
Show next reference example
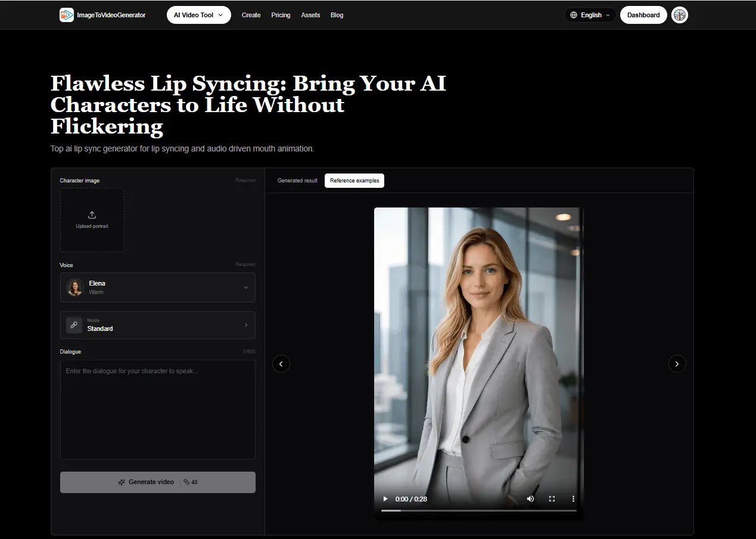point(677,364)
